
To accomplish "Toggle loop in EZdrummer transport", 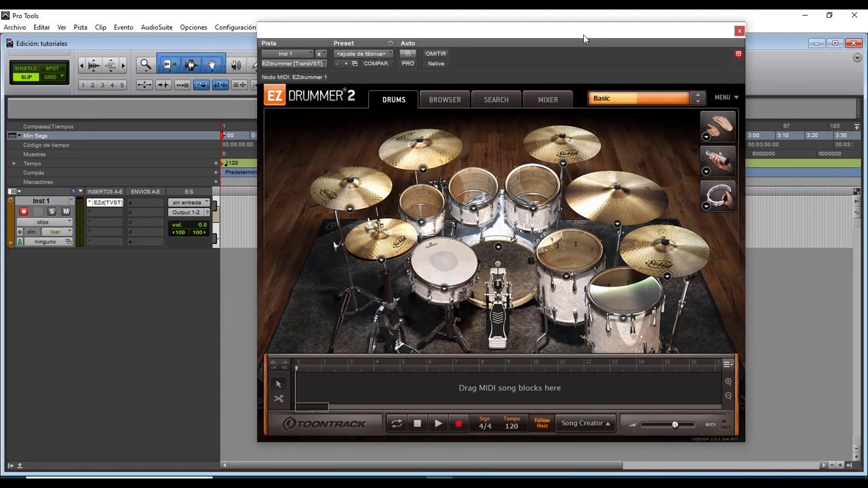I will point(397,424).
